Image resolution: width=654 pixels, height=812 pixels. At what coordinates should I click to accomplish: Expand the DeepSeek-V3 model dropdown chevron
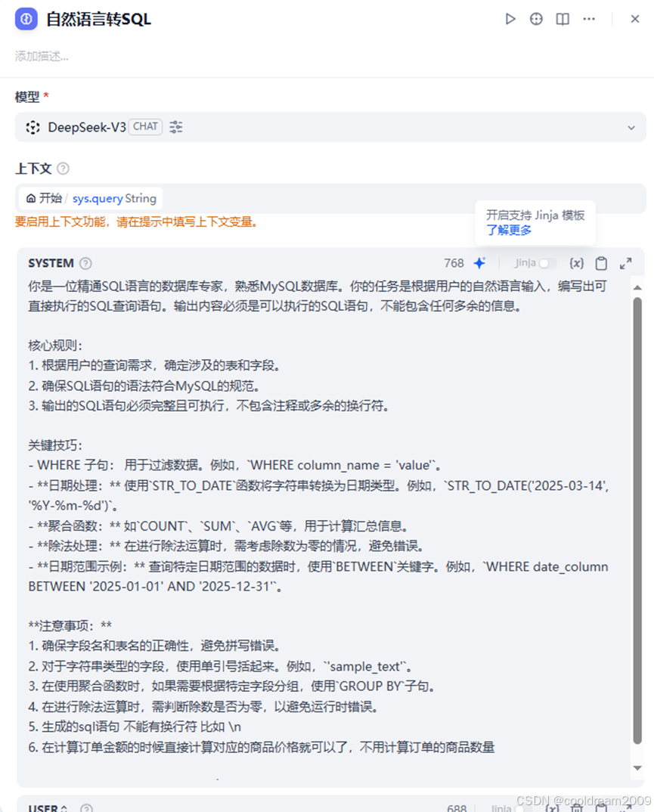coord(631,127)
